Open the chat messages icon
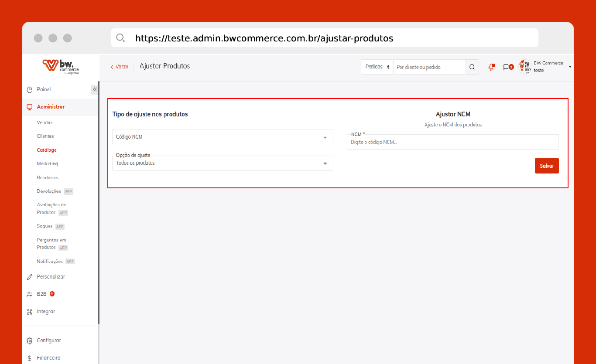596x364 pixels. [x=506, y=67]
